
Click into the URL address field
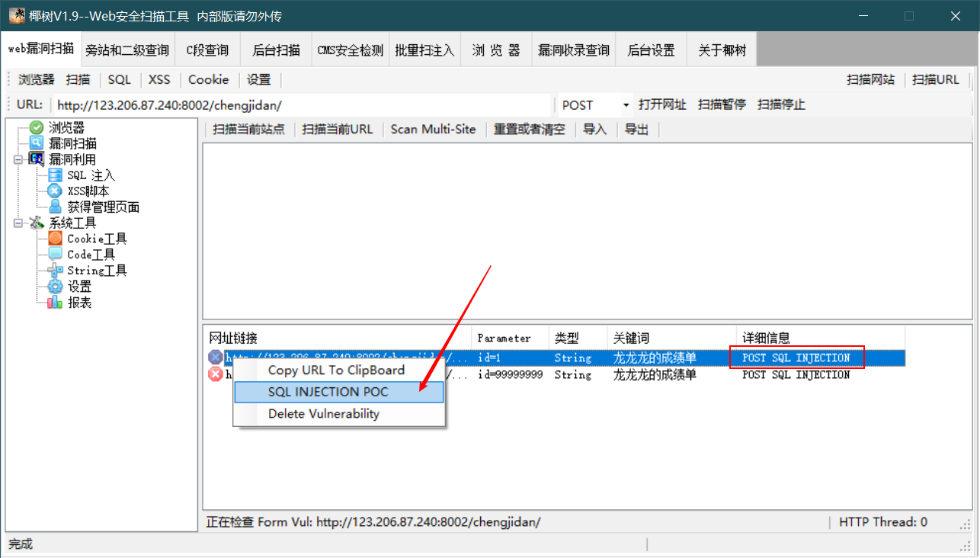302,105
